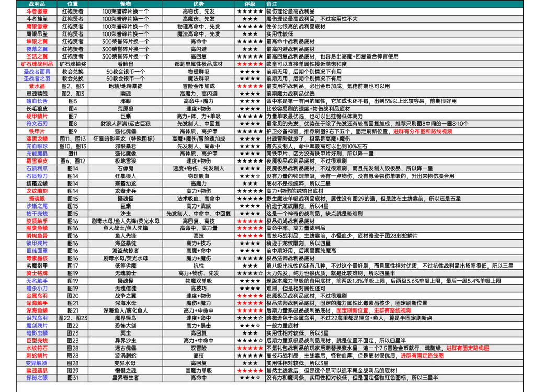Click the 石质短刀 loot name
The width and height of the screenshot is (533, 392).
tap(37, 176)
